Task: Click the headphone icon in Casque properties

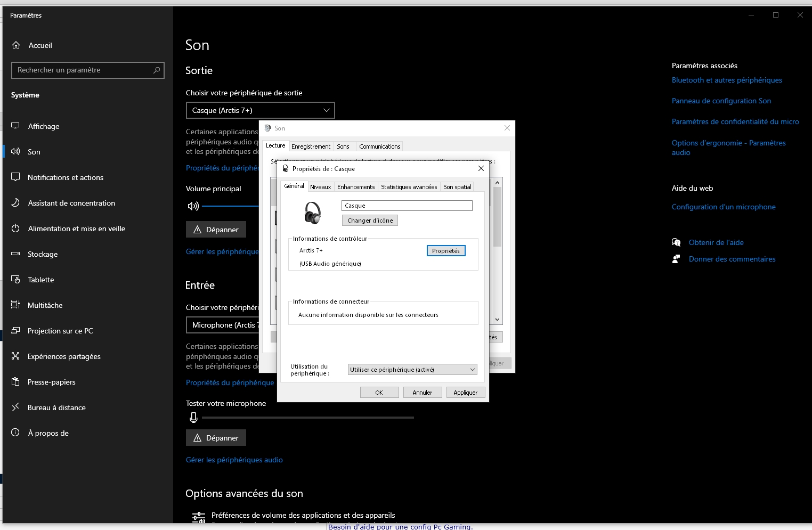Action: (x=312, y=213)
